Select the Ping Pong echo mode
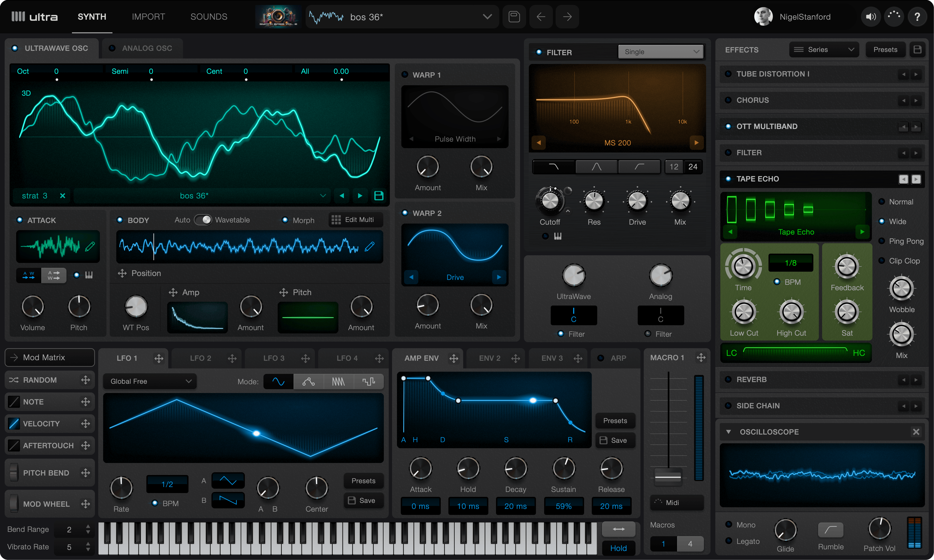This screenshot has height=560, width=934. (882, 241)
